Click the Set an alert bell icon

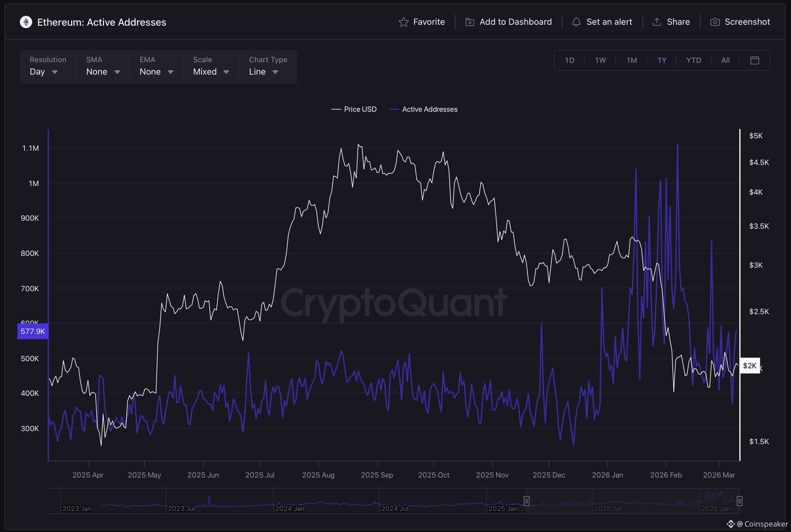pyautogui.click(x=576, y=22)
